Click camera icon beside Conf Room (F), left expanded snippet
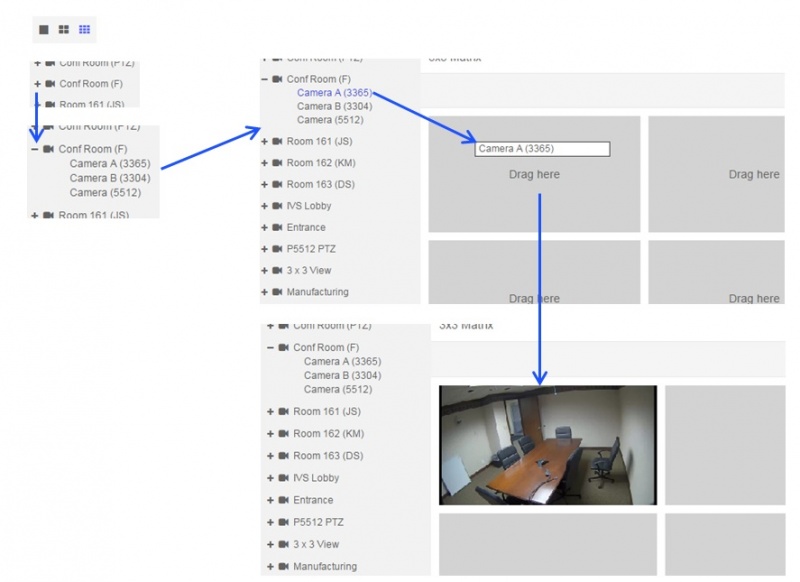 [x=48, y=149]
